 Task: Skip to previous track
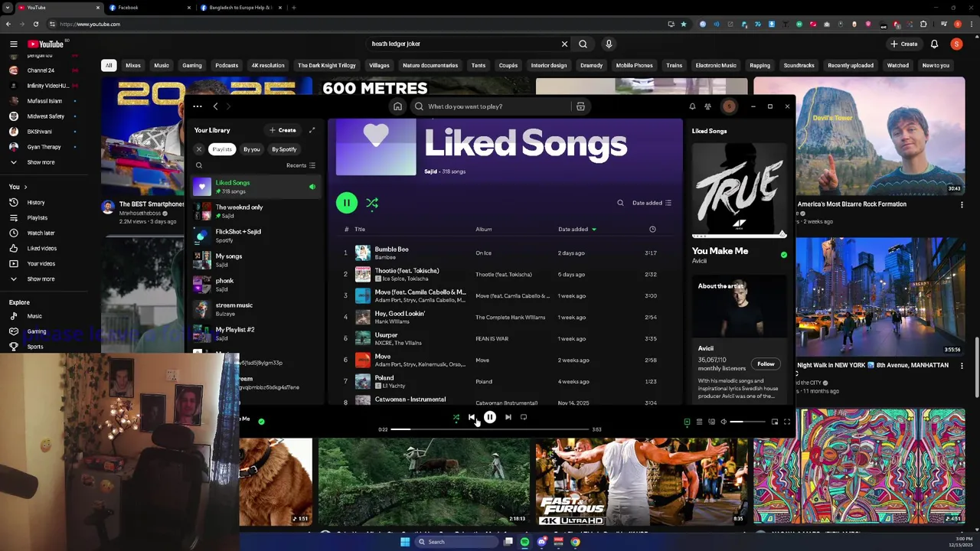pyautogui.click(x=472, y=417)
